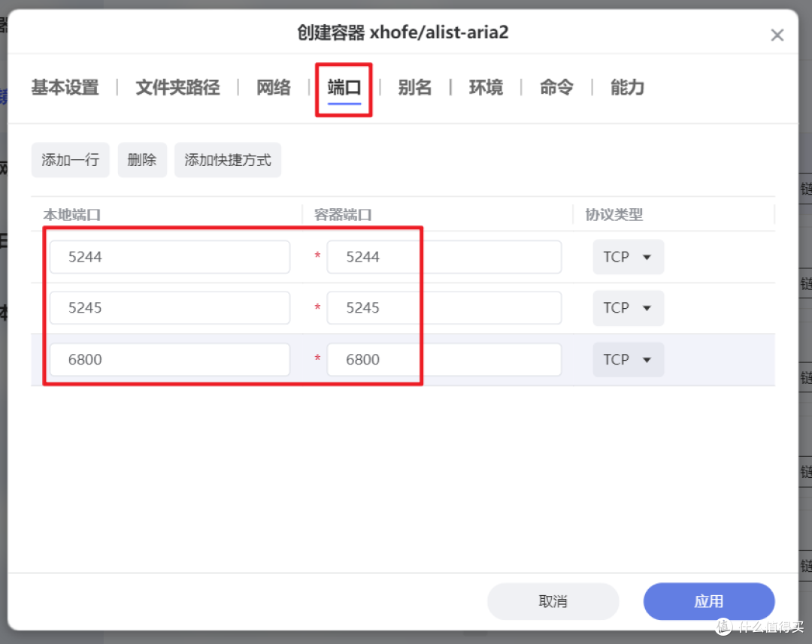Switch to the 基本设置 tab
Viewport: 812px width, 644px height.
(x=65, y=87)
